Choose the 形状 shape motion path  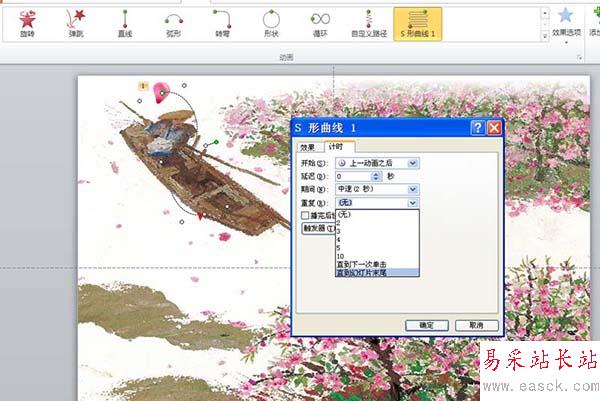click(271, 24)
